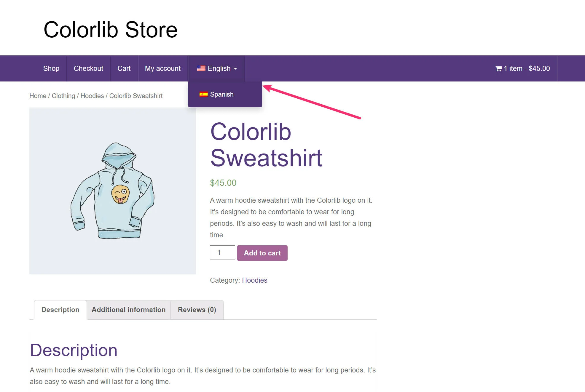The height and width of the screenshot is (392, 585).
Task: Click Home in the breadcrumb trail
Action: coord(38,96)
